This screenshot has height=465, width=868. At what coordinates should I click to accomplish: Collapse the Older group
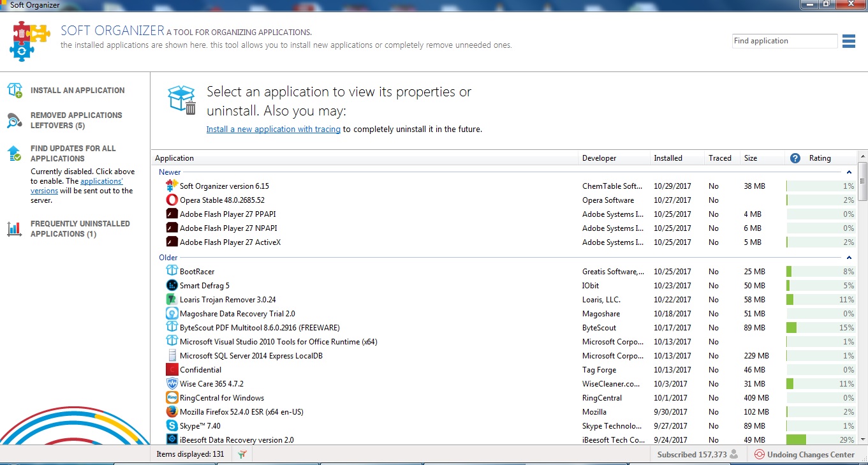[x=849, y=258]
